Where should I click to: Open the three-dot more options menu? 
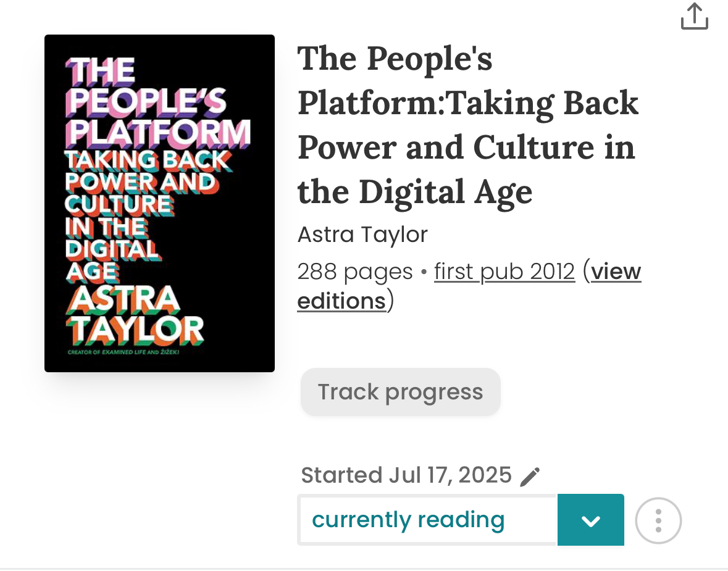tap(658, 520)
